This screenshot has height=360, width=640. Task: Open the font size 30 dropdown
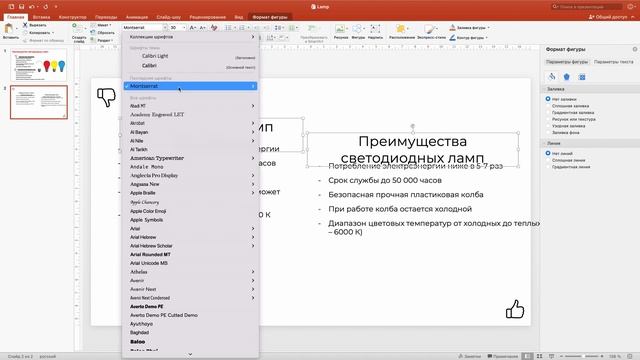(184, 27)
